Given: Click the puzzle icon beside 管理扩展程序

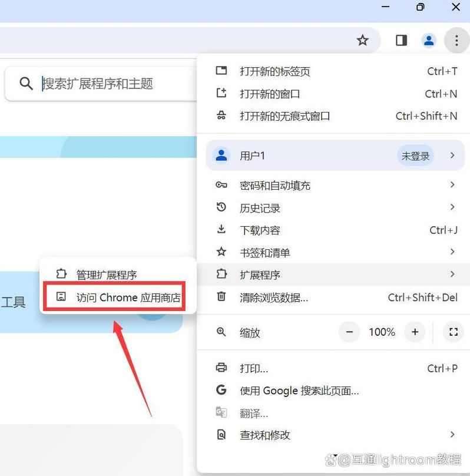Looking at the screenshot, I should click(61, 274).
